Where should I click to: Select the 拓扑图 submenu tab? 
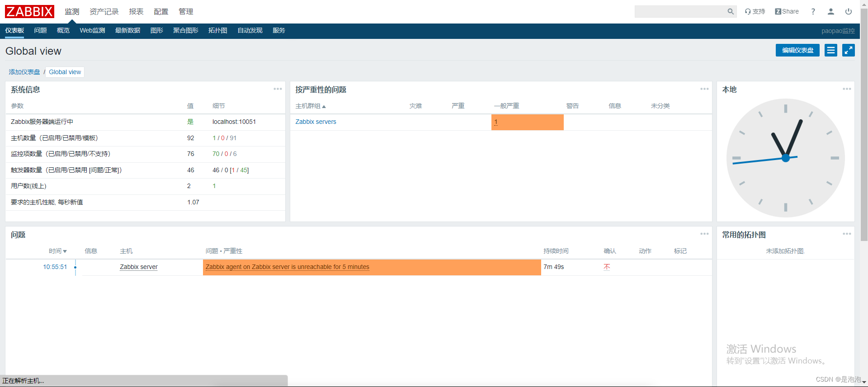tap(217, 31)
